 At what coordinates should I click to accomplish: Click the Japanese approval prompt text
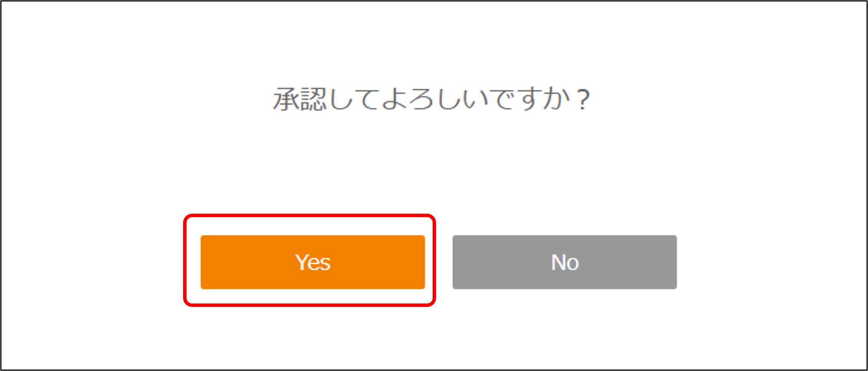[x=431, y=99]
